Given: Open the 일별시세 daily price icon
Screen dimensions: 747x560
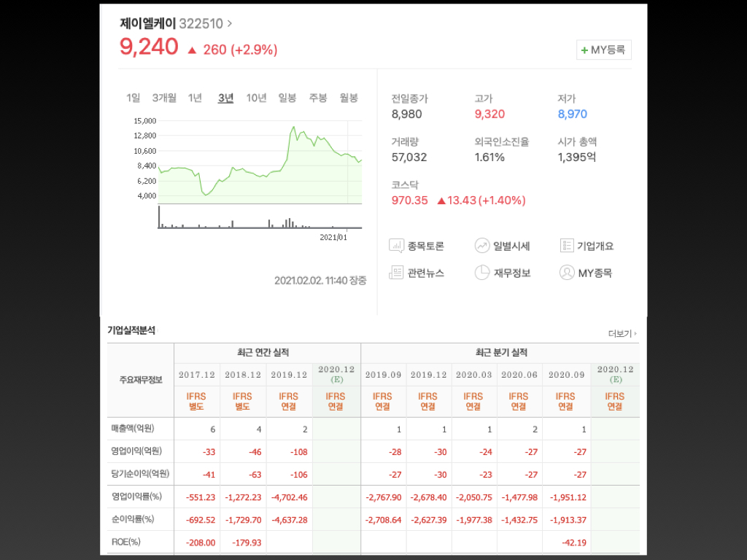Looking at the screenshot, I should point(482,246).
